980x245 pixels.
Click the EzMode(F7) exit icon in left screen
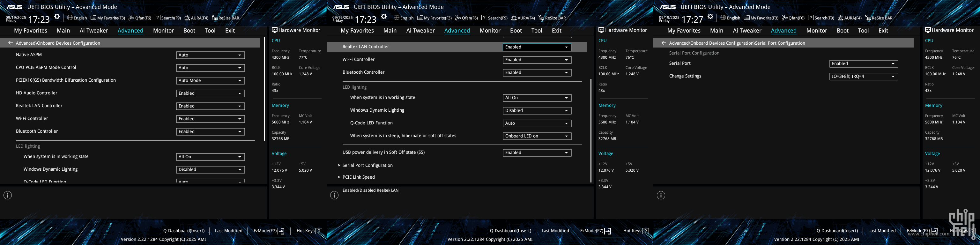(281, 231)
